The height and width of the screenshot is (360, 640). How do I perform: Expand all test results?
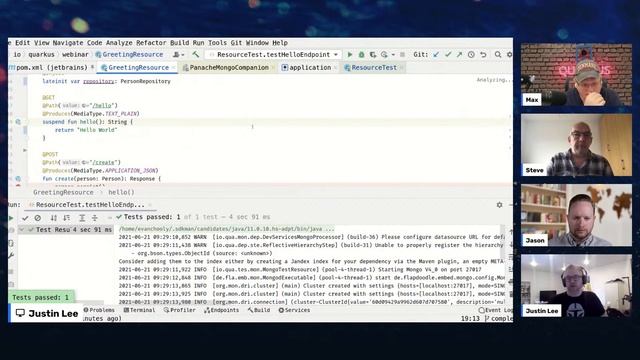point(82,218)
